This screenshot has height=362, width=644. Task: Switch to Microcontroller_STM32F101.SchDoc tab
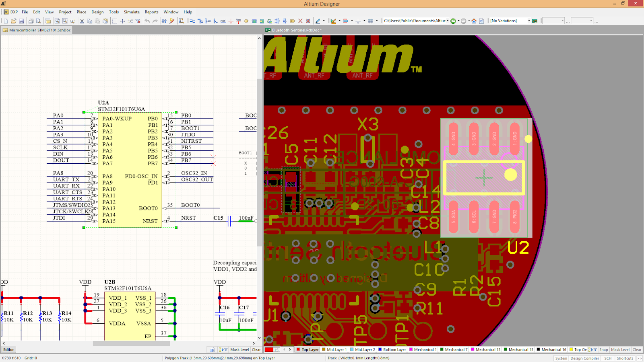[37, 30]
